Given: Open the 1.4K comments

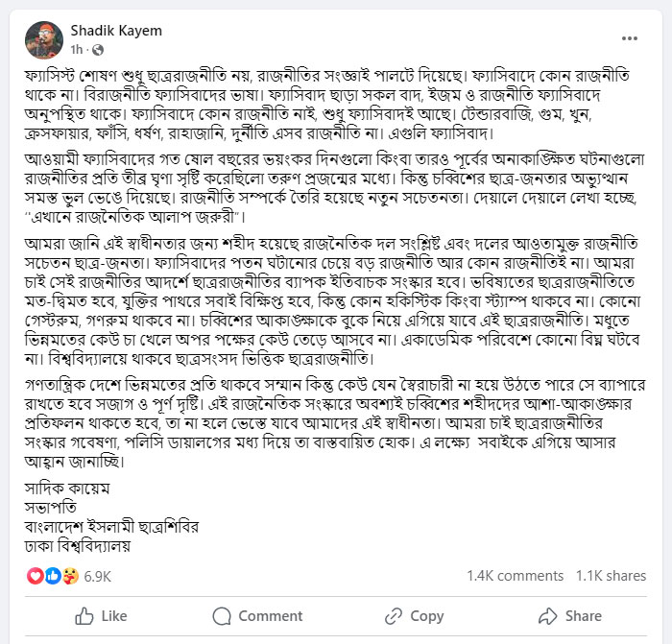Looking at the screenshot, I should (515, 576).
